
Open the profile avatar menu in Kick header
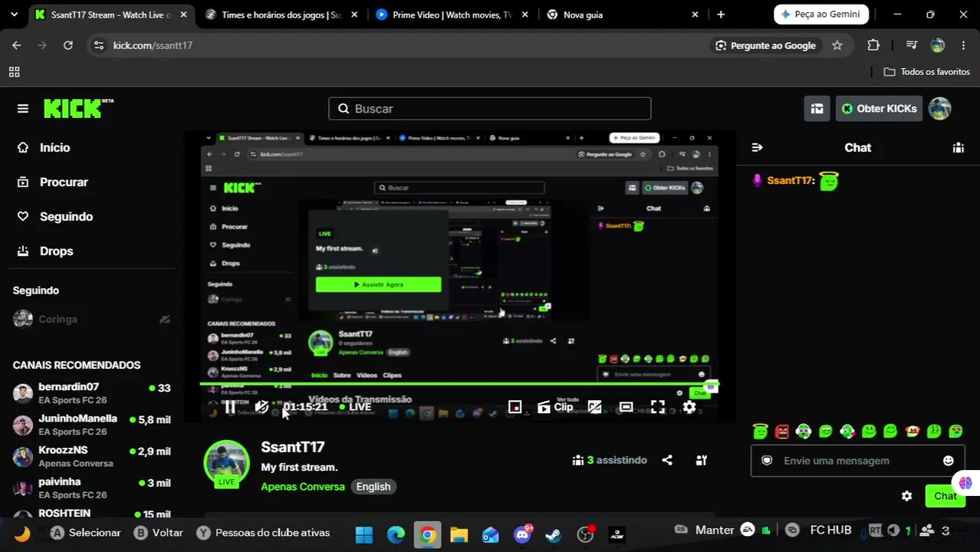click(x=939, y=109)
